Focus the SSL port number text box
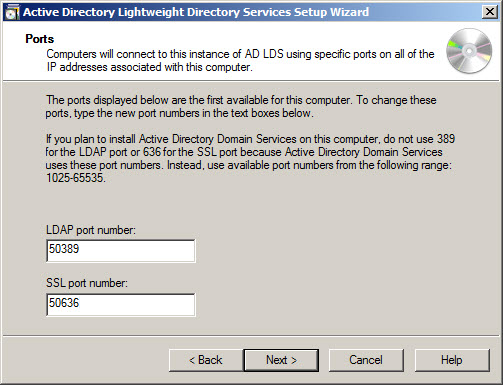503x385 pixels. 121,305
